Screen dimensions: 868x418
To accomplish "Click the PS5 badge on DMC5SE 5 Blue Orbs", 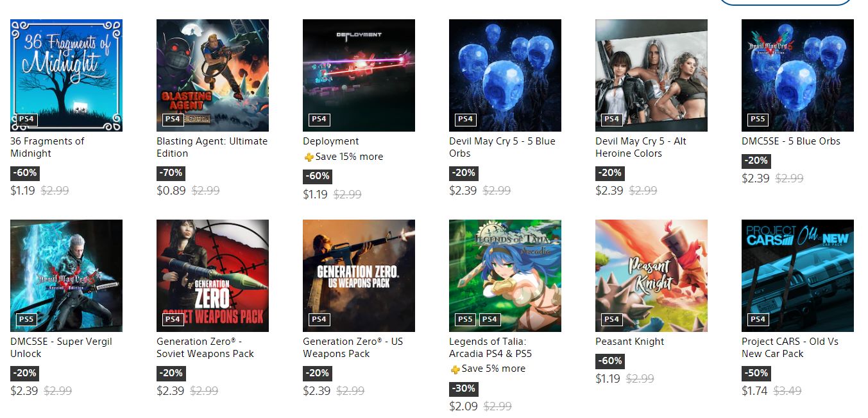I will click(x=758, y=119).
